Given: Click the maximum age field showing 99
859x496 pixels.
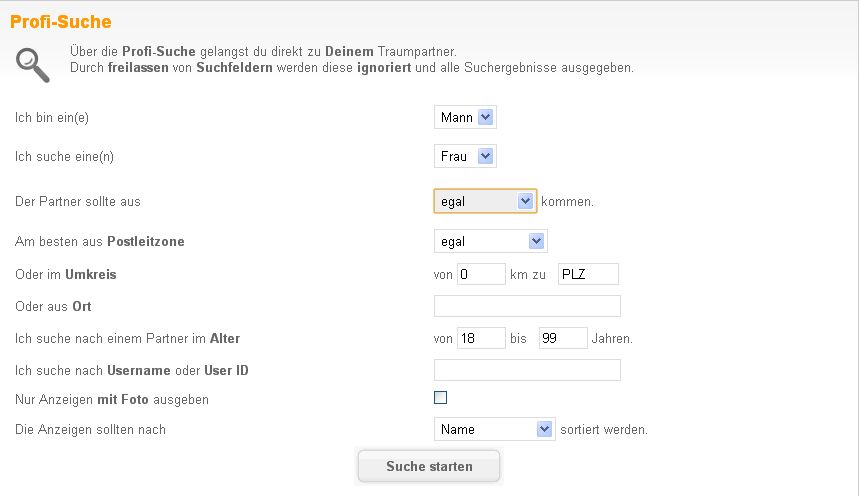Looking at the screenshot, I should coord(563,338).
